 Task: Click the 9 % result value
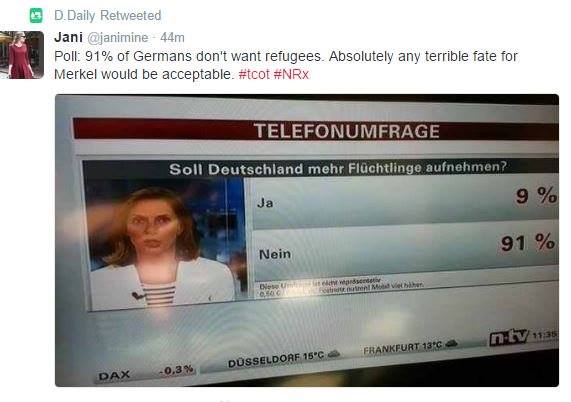click(x=536, y=196)
